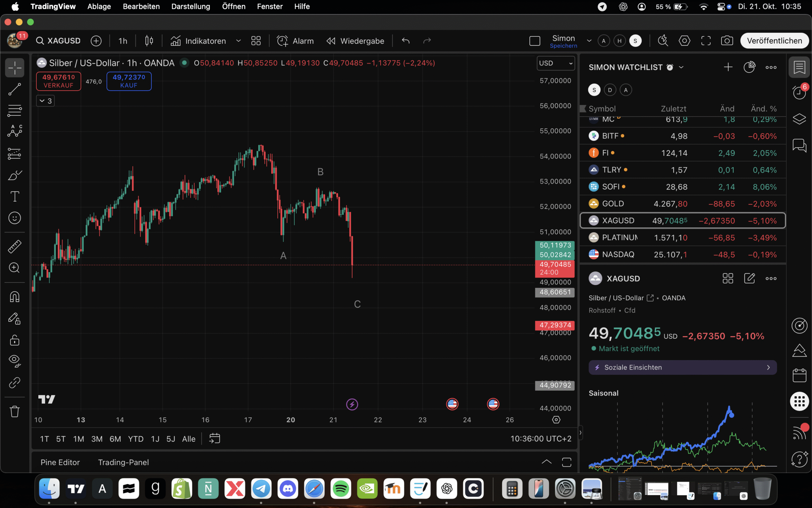Image resolution: width=812 pixels, height=508 pixels.
Task: Click the 49,72370 KAUF buy price box
Action: pyautogui.click(x=129, y=81)
